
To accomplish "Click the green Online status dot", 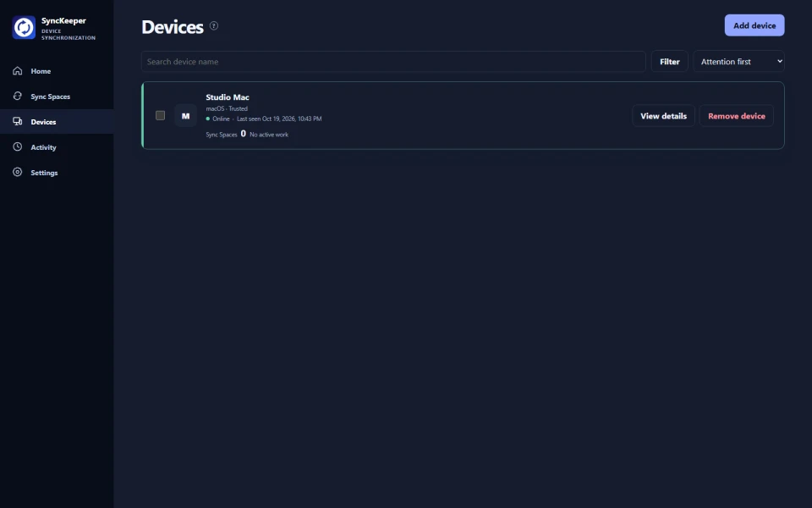I will click(208, 119).
